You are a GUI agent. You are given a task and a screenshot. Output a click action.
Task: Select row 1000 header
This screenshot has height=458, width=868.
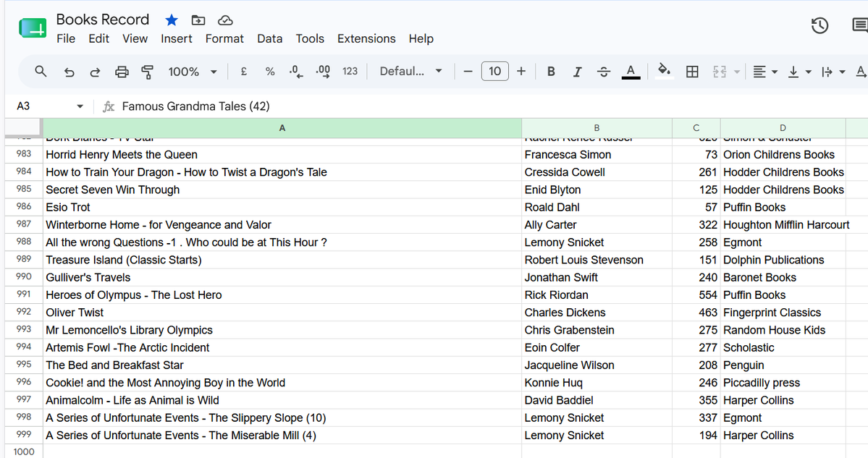24,451
